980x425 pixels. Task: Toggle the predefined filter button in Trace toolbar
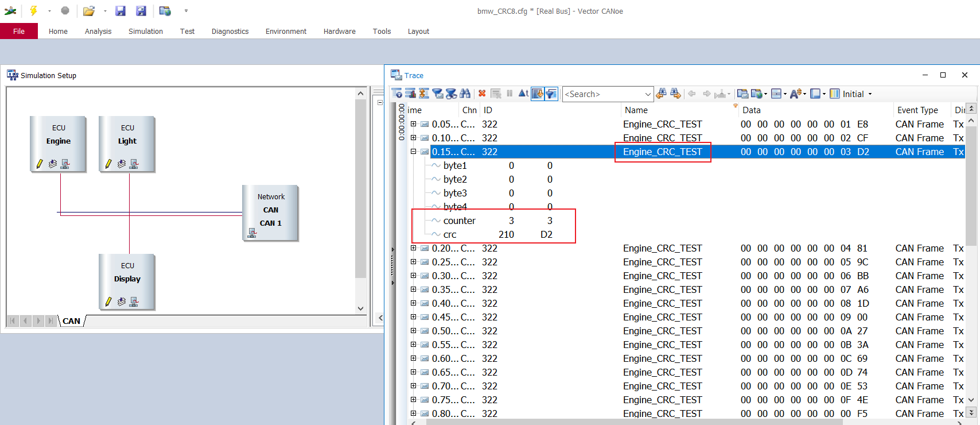(551, 94)
